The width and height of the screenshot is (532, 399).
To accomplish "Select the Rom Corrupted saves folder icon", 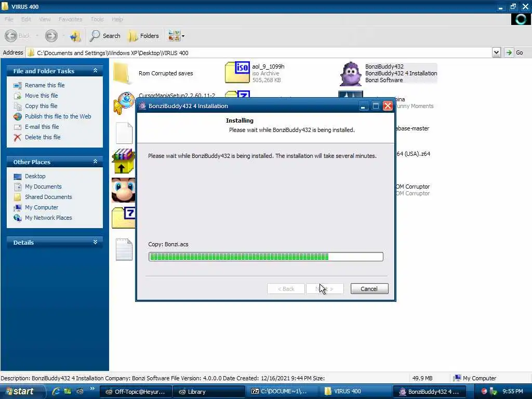I will coord(123,73).
